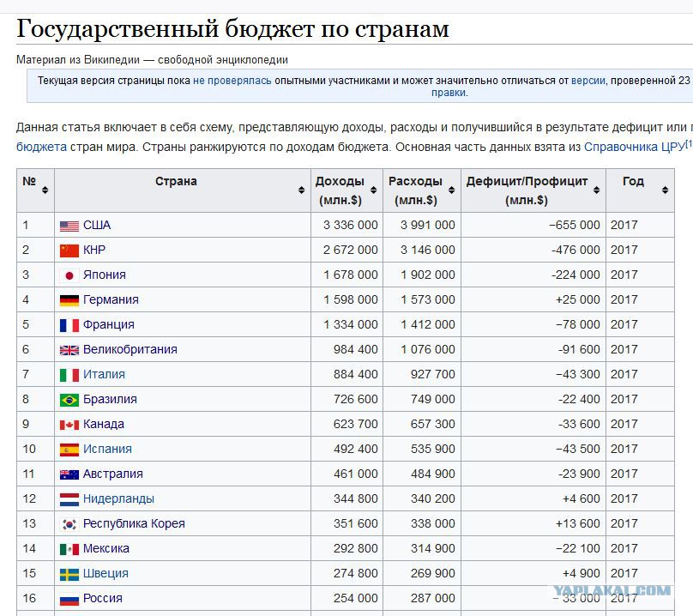Viewport: 693px width, 616px height.
Task: Click the Netherlands flag icon
Action: point(69,499)
